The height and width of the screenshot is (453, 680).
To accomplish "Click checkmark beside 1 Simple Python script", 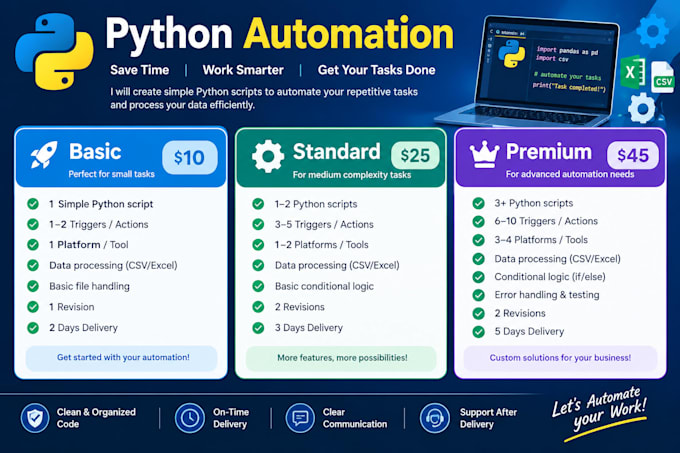I will coord(33,204).
